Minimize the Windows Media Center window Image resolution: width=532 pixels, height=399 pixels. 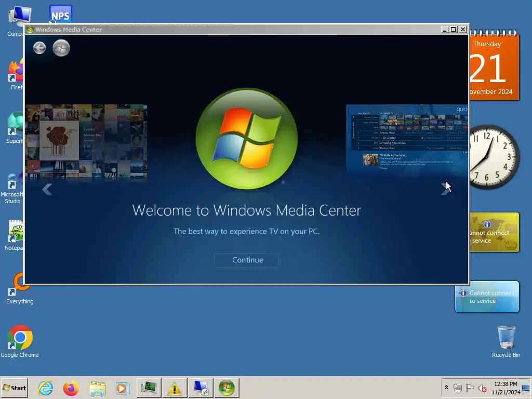[445, 30]
